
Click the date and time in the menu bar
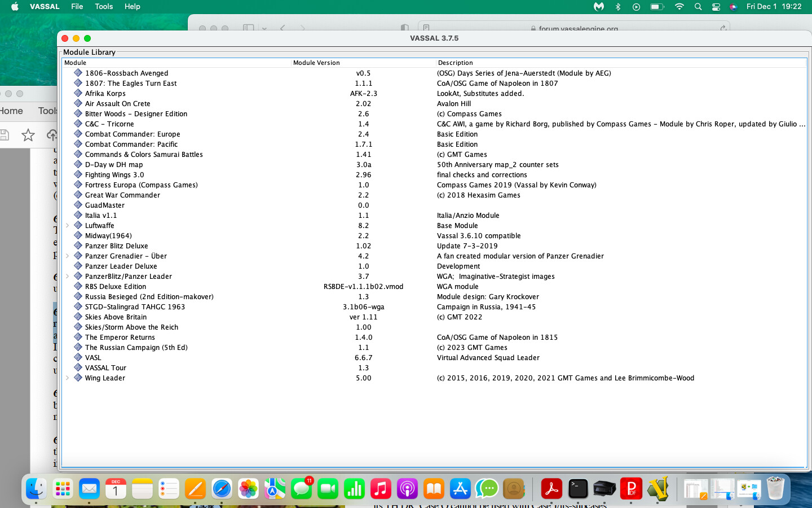(774, 7)
